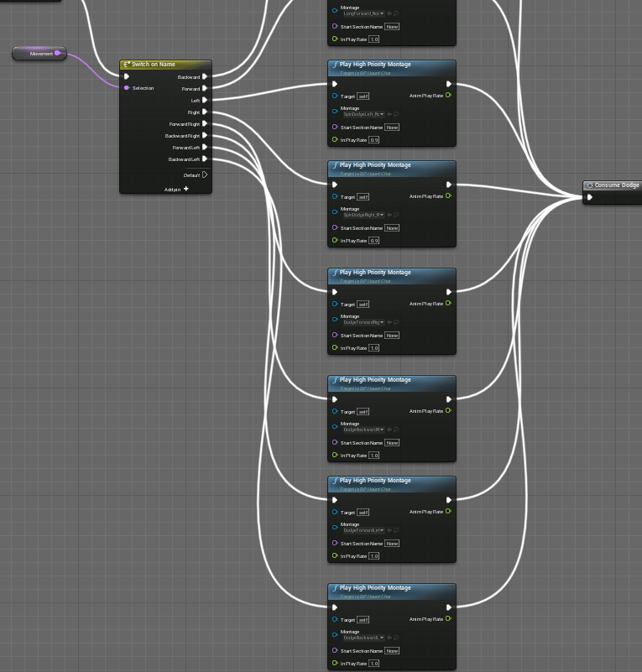This screenshot has width=642, height=672.
Task: Click the Movement variable output pin
Action: (57, 54)
